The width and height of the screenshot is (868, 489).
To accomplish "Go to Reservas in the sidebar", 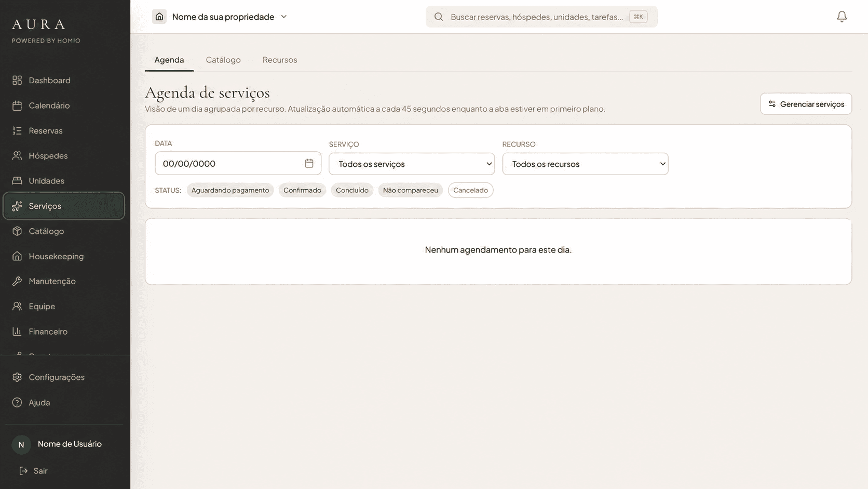I will pyautogui.click(x=64, y=130).
